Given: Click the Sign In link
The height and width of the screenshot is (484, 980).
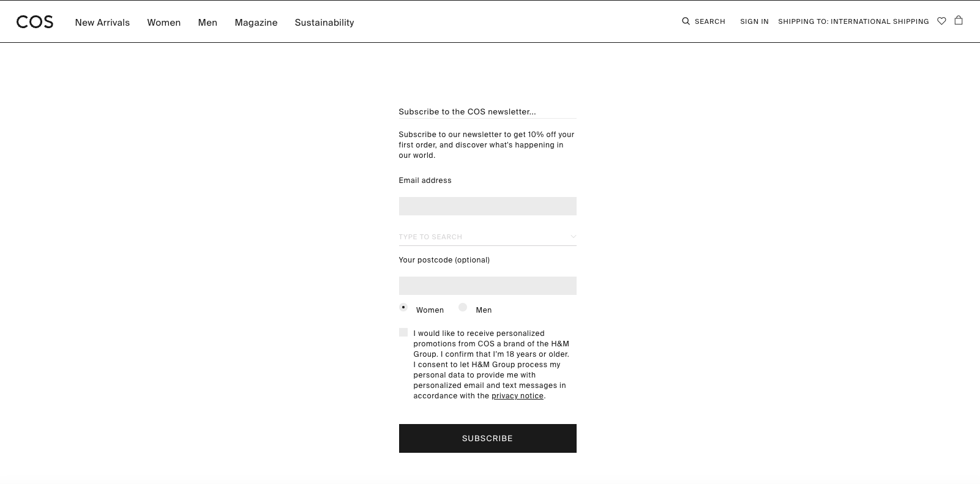Looking at the screenshot, I should (x=754, y=21).
